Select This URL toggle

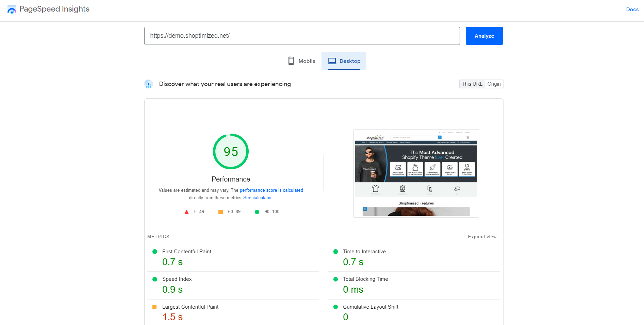point(472,84)
